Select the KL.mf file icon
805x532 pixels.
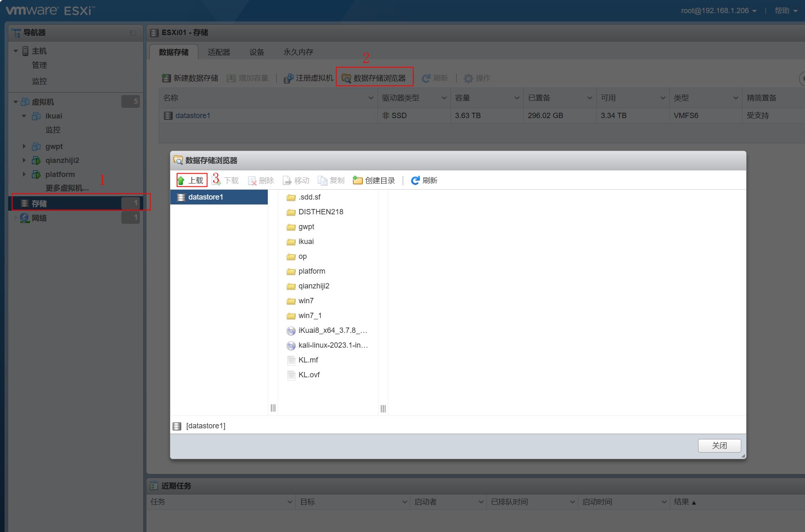point(291,360)
